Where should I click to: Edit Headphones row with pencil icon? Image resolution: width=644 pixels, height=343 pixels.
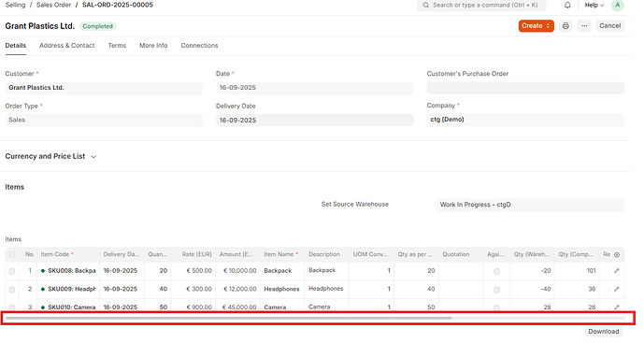tap(617, 289)
